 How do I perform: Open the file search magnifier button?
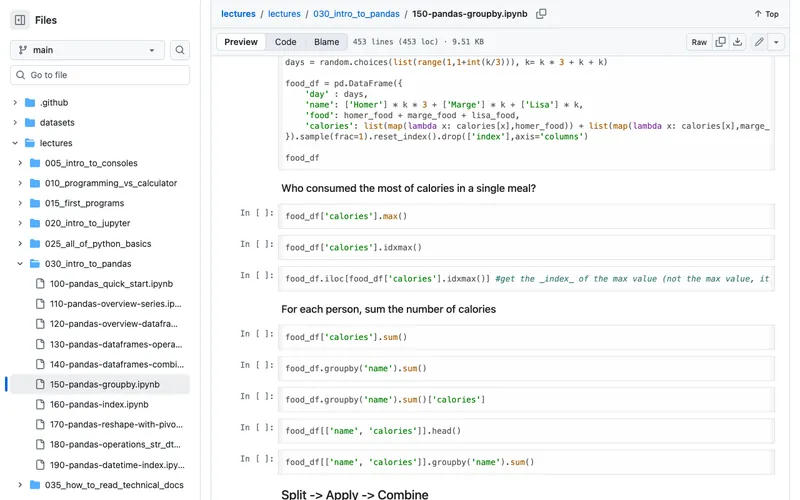point(180,50)
